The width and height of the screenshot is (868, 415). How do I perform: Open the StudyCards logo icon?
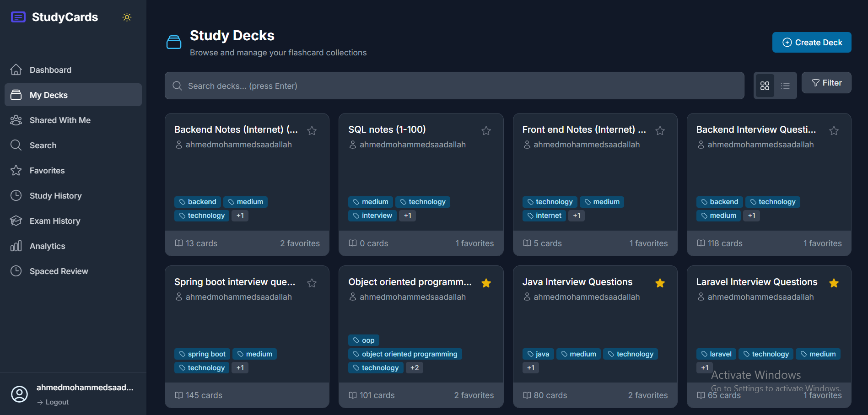point(18,16)
